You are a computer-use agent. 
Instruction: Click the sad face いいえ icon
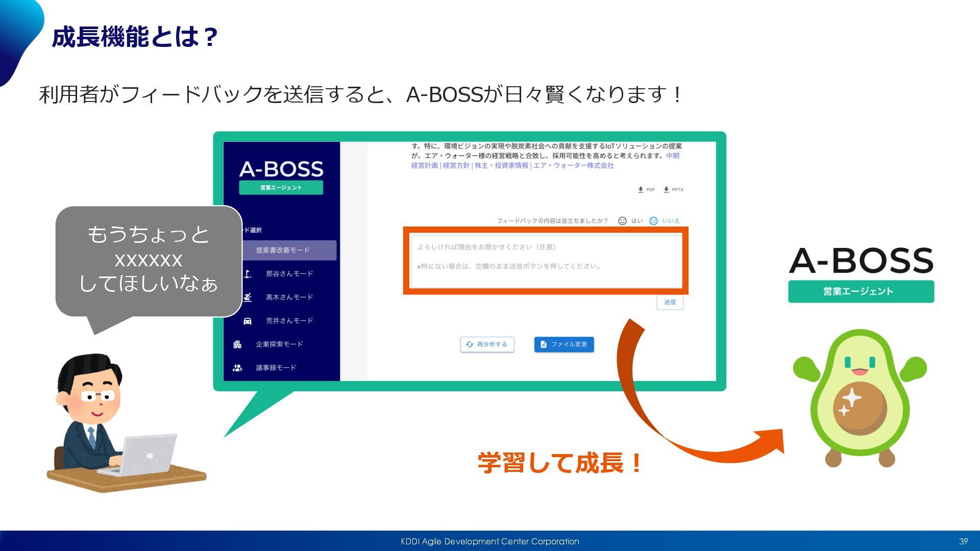coord(653,221)
